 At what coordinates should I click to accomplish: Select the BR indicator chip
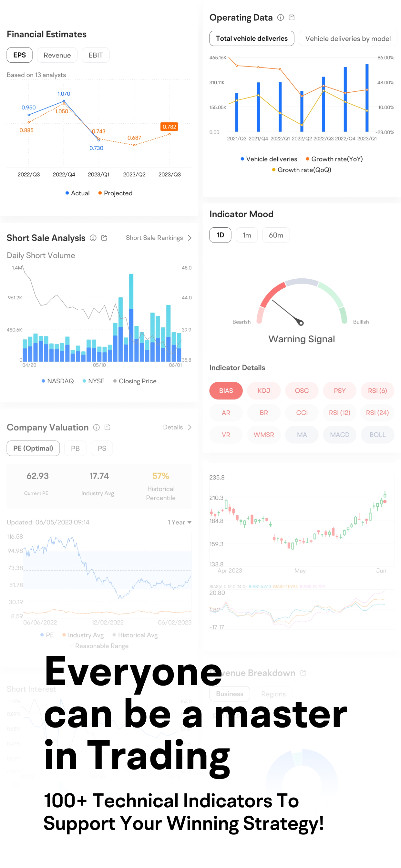264,413
